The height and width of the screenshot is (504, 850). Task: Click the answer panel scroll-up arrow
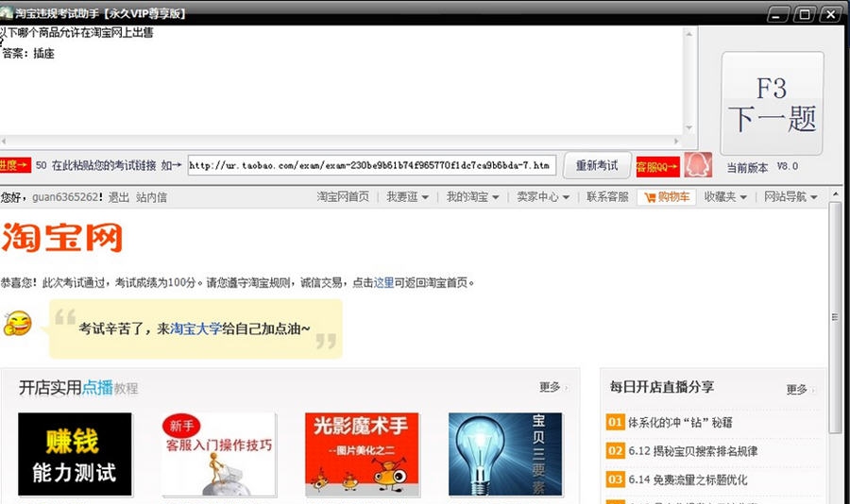689,34
